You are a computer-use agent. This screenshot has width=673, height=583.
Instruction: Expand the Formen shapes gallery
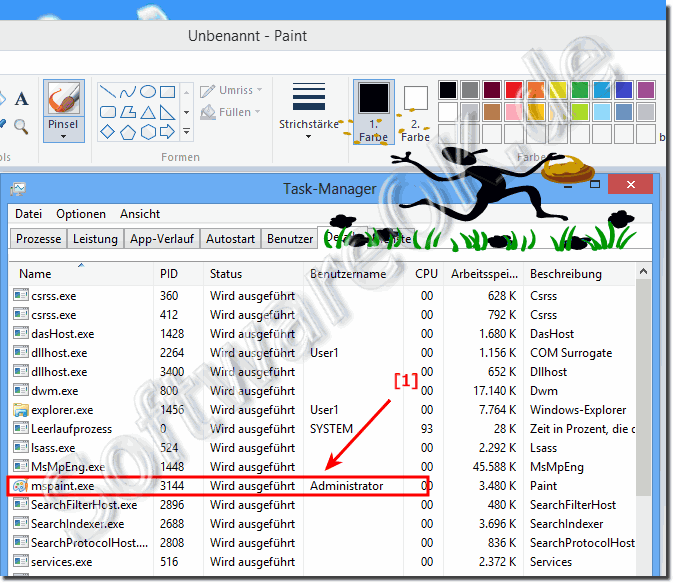[x=186, y=131]
